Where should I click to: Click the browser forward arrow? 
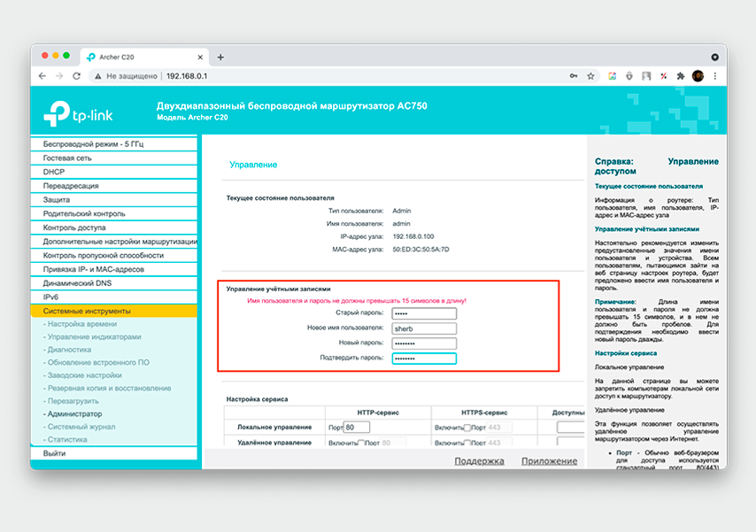click(59, 76)
